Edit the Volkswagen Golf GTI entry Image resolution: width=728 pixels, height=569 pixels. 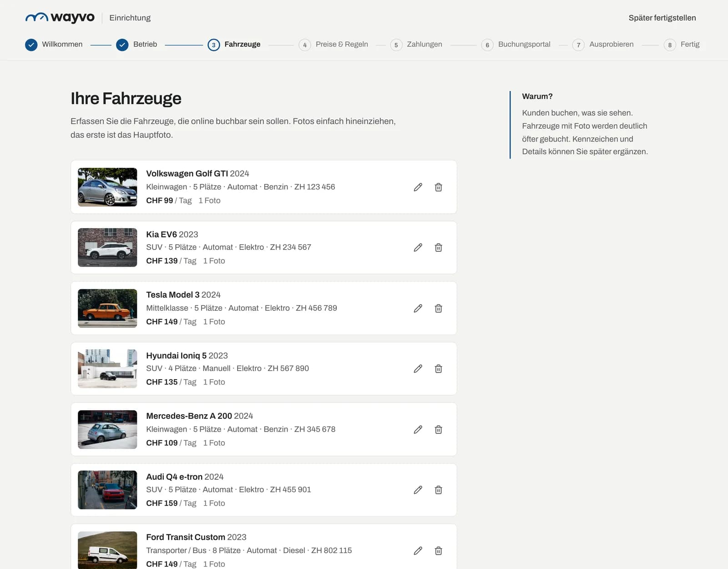click(418, 187)
